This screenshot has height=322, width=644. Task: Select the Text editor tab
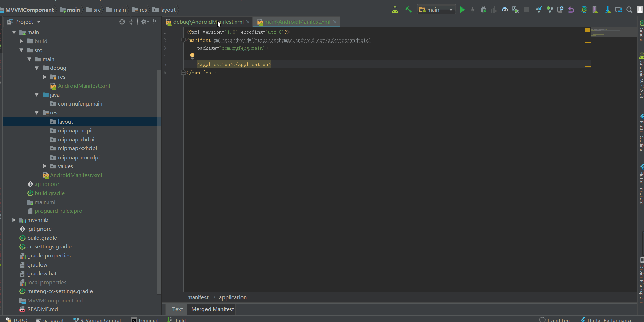[x=177, y=309]
